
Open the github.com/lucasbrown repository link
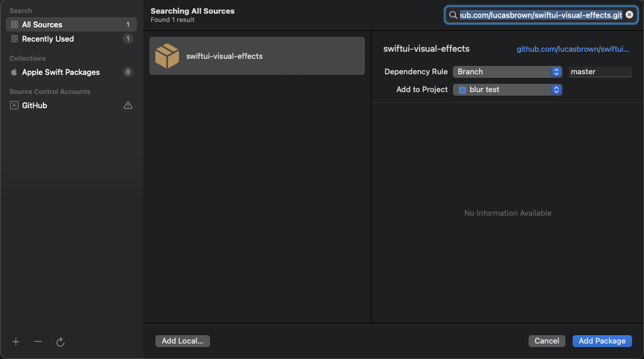[573, 49]
